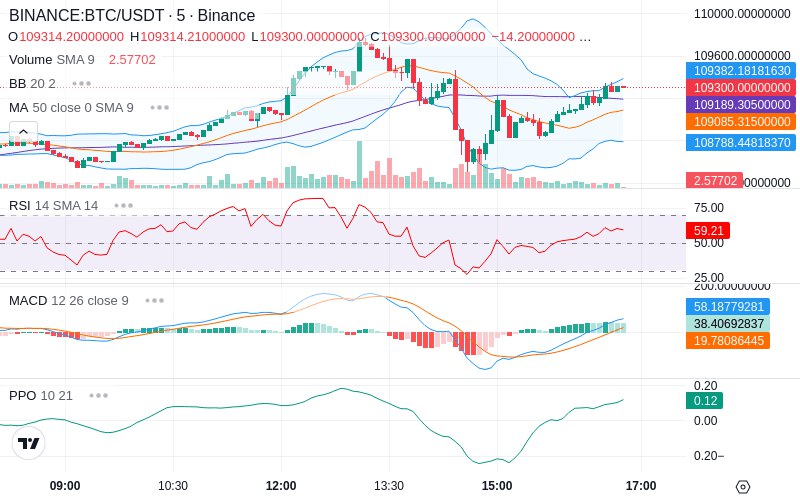Screen dimensions: 800x500
Task: Click lower Bollinger label 108788.44818370
Action: 741,142
